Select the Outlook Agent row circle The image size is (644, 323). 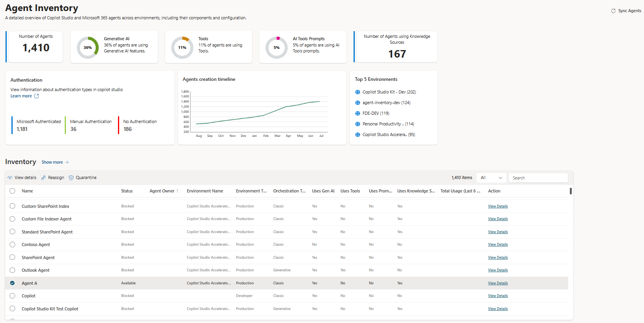tap(13, 270)
